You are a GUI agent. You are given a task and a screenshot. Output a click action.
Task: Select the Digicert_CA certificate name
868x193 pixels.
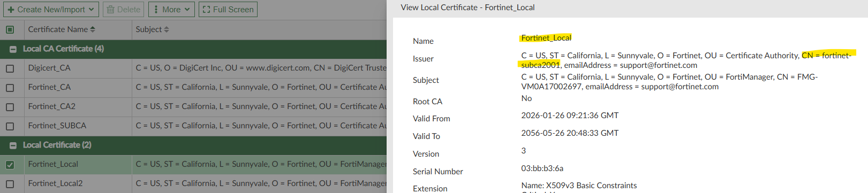tap(49, 68)
